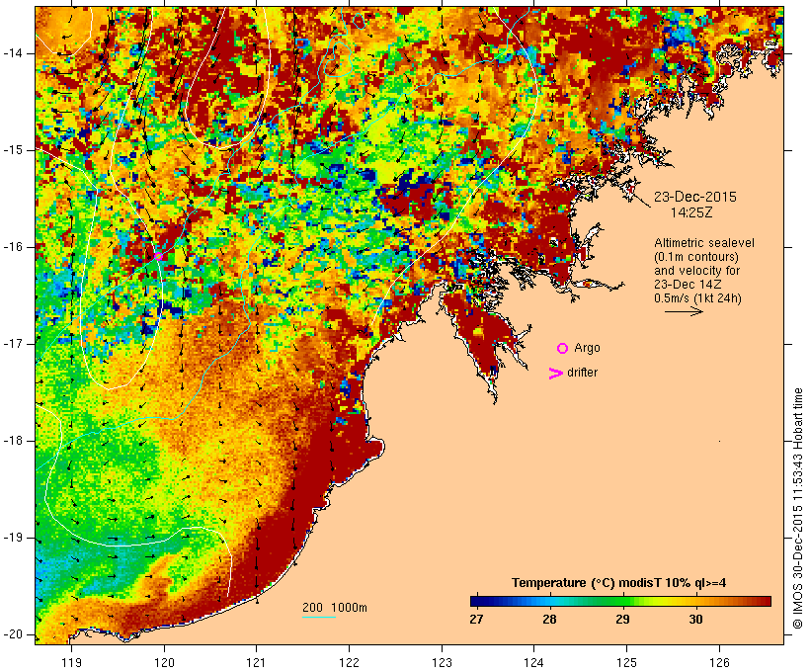Click the "and velocity for" text

click(x=696, y=271)
